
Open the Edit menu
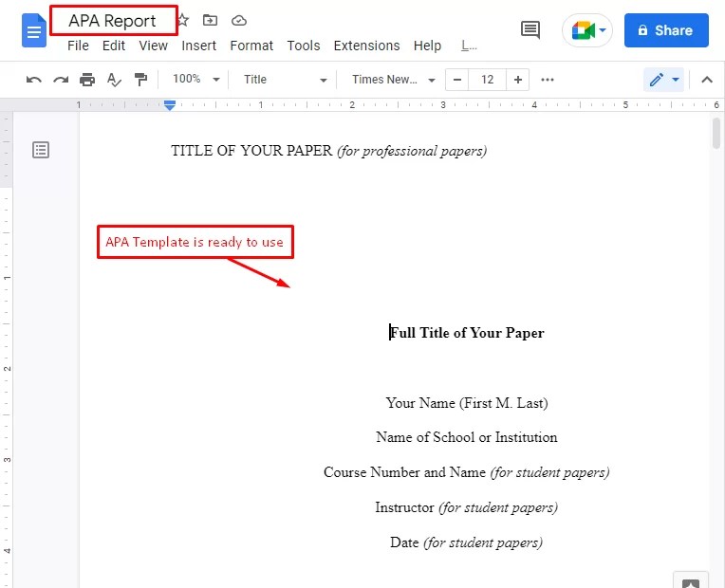click(114, 46)
